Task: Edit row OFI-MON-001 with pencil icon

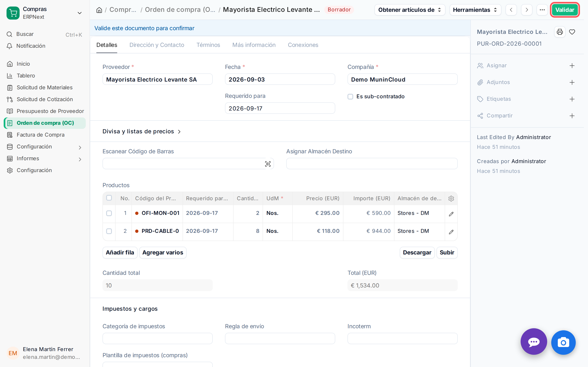Action: pos(451,214)
